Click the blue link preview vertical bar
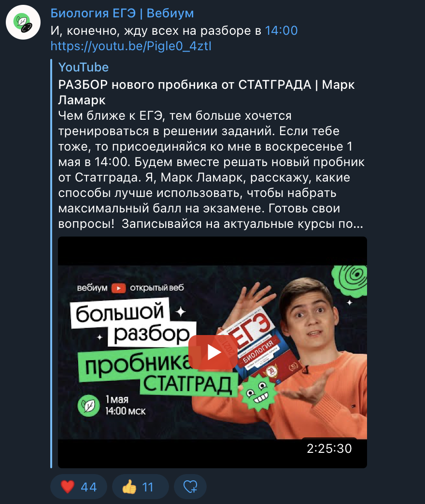The image size is (425, 504). (x=51, y=264)
